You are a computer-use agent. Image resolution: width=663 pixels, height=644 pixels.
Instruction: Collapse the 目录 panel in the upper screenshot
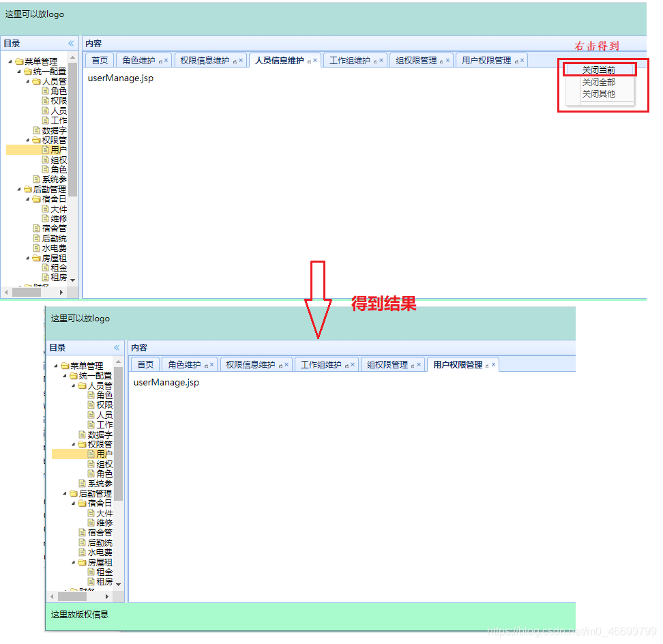click(x=71, y=43)
